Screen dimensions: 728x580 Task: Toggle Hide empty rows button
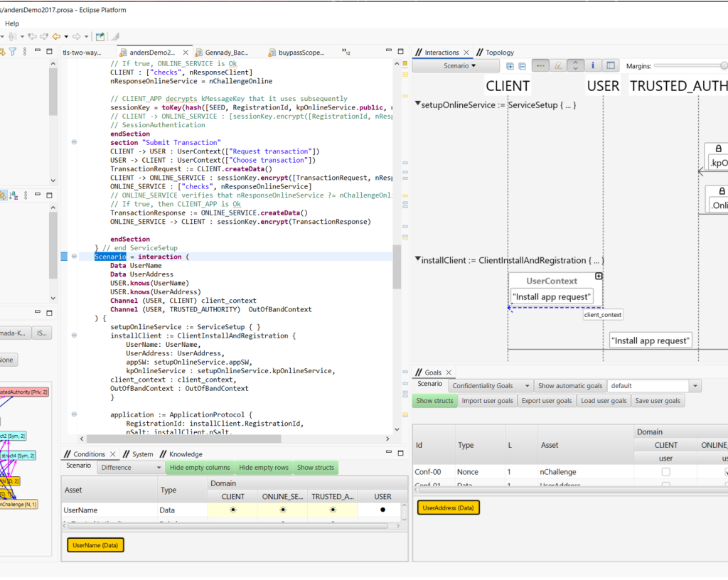point(264,468)
